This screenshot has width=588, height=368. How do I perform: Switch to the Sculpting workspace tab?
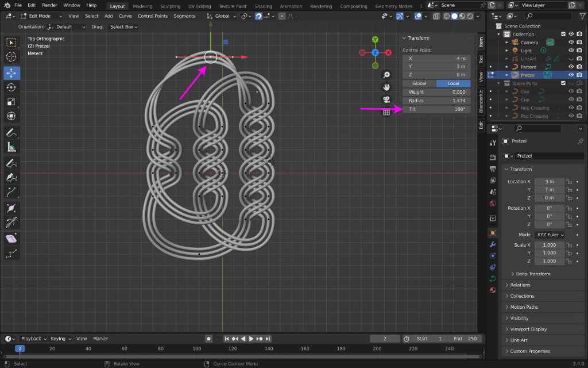(170, 6)
